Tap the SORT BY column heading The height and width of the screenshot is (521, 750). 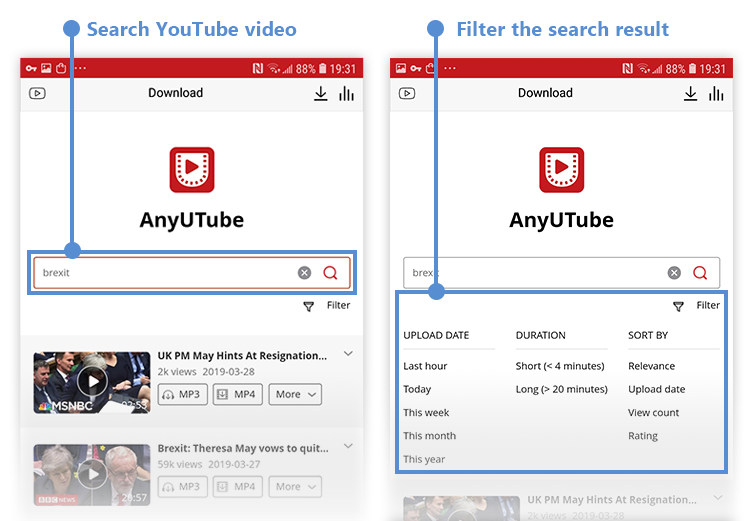pos(648,335)
